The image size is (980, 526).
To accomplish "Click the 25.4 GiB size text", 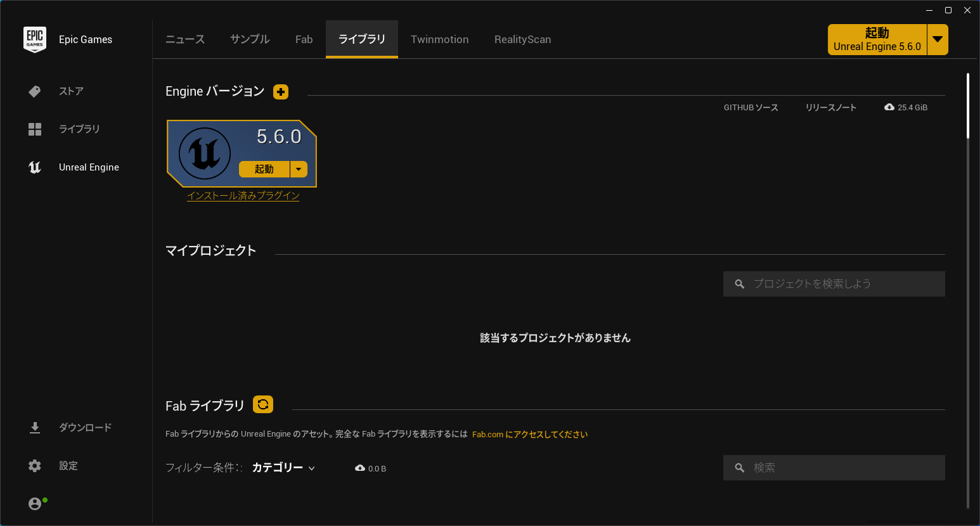I will point(912,108).
